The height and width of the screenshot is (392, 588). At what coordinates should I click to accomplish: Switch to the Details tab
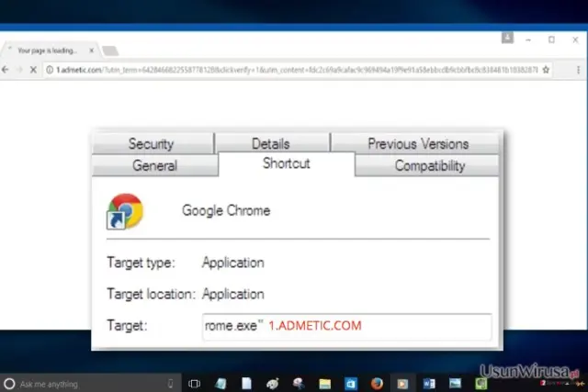(x=271, y=144)
